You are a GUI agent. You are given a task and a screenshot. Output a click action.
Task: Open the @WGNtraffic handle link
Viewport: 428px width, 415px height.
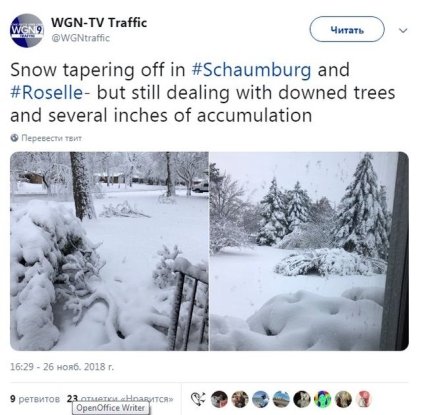[80, 38]
